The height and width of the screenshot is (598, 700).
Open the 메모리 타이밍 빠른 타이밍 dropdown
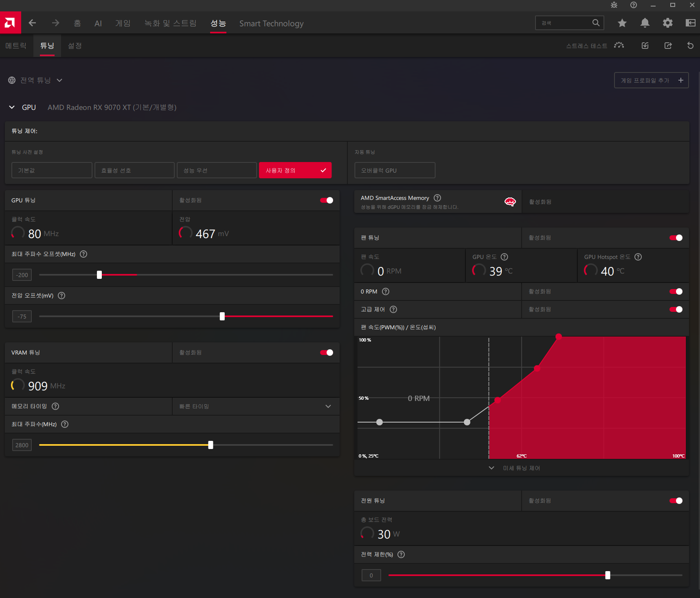256,406
